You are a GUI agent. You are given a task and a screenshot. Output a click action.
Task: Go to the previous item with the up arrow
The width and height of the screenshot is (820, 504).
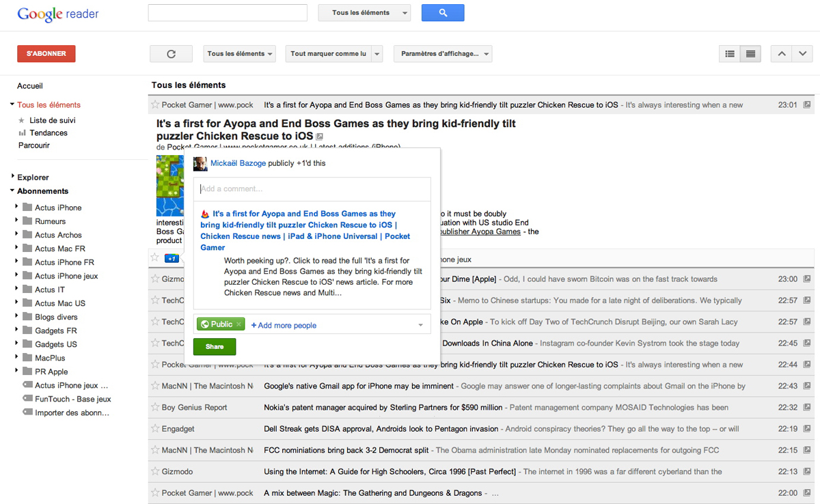(x=781, y=54)
